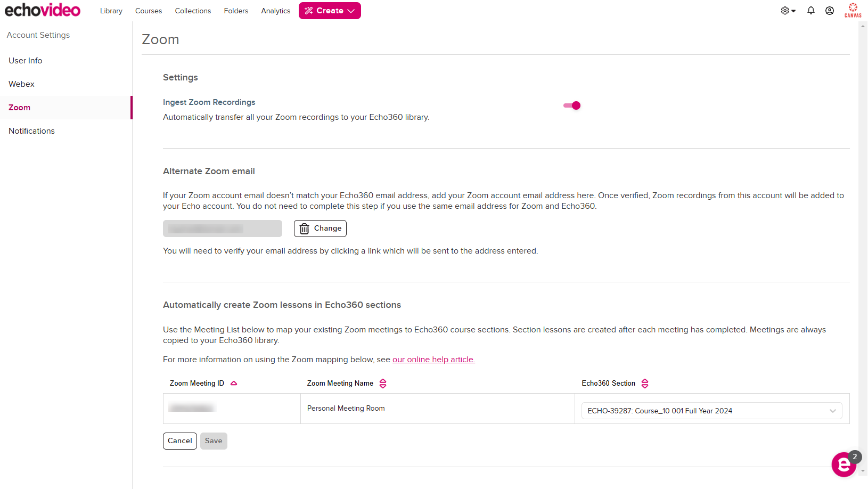Go to Folders in top navigation
The height and width of the screenshot is (489, 868).
236,11
